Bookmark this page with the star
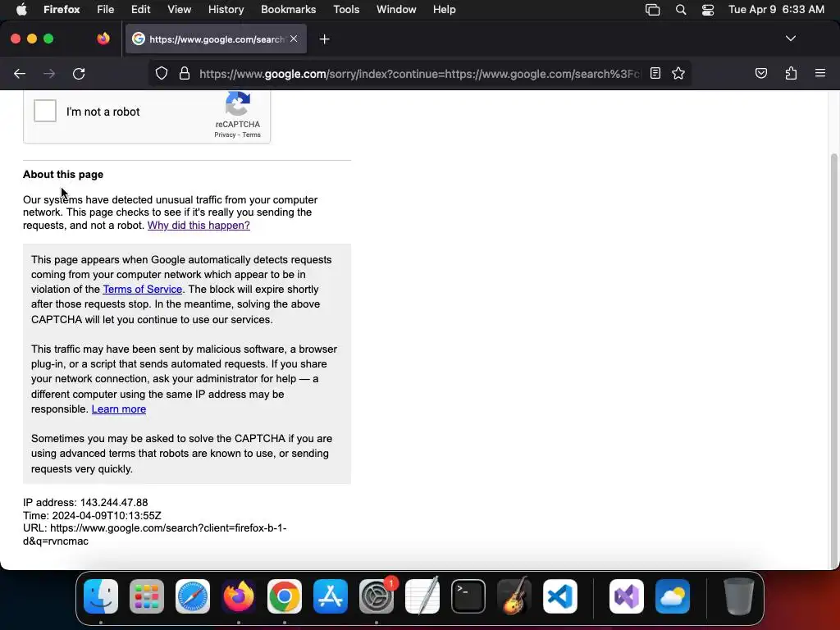The image size is (840, 630). coord(678,73)
